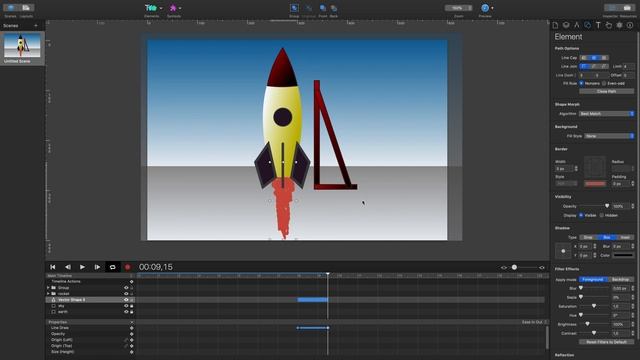This screenshot has height=360, width=640.
Task: Click the Group toolbar icon
Action: pos(294,8)
